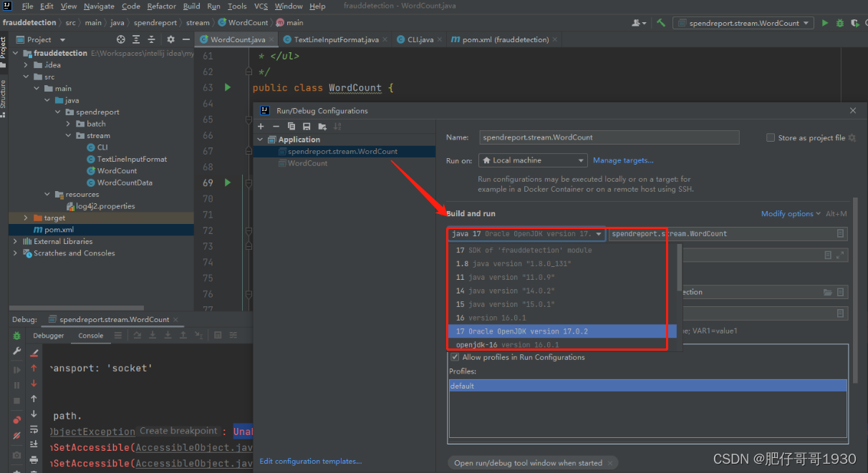Screen dimensions: 868x473
Task: Open the java 17 SDK dropdown
Action: pyautogui.click(x=527, y=234)
